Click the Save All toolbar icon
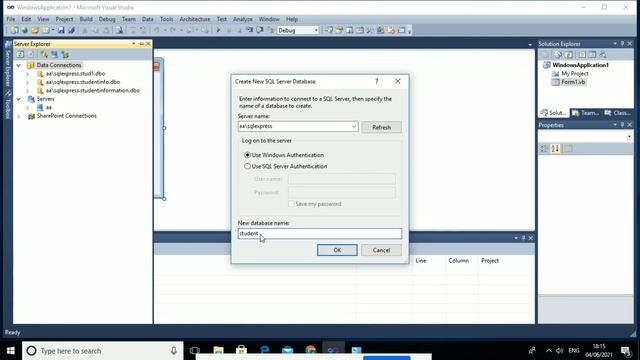The height and width of the screenshot is (360, 640). tap(71, 30)
